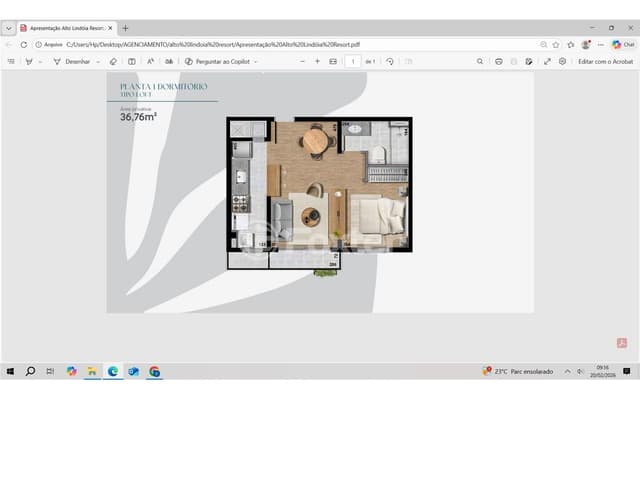Open the Copilot Chat button
640x480 pixels.
(x=623, y=44)
